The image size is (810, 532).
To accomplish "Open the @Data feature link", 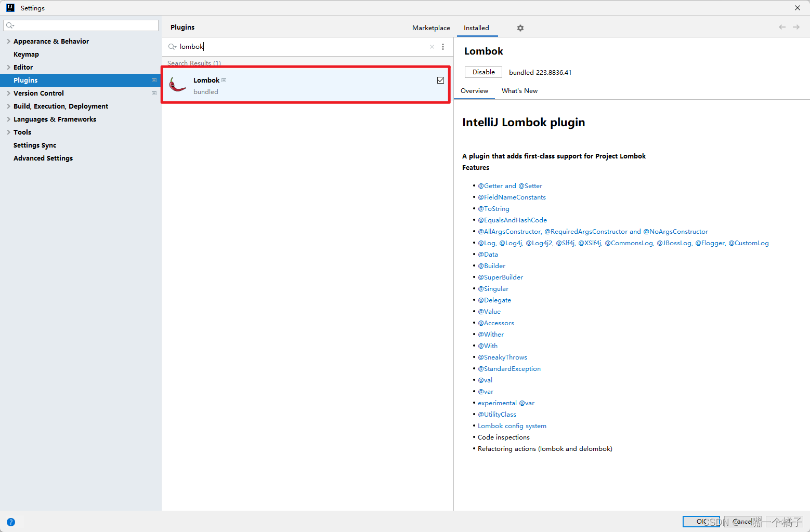I will click(x=488, y=255).
